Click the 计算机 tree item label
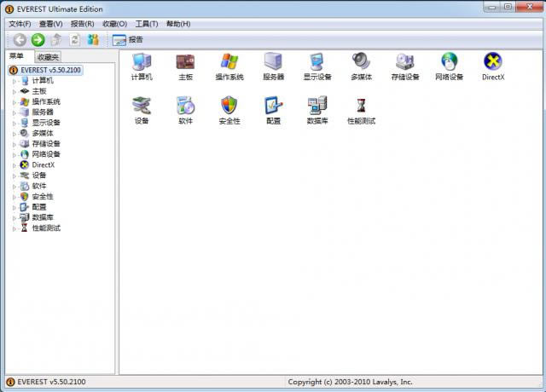Screen dimensions: 546x392 click(x=43, y=81)
